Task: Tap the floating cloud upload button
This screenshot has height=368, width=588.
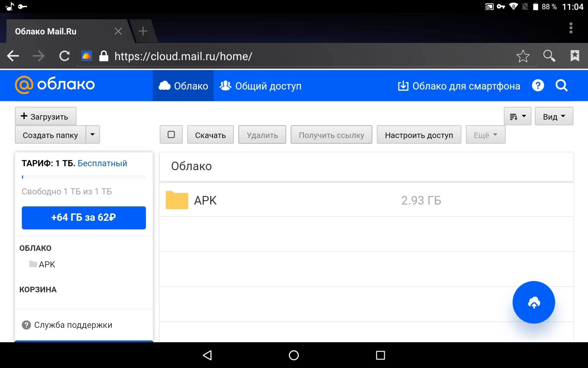Action: pos(533,302)
